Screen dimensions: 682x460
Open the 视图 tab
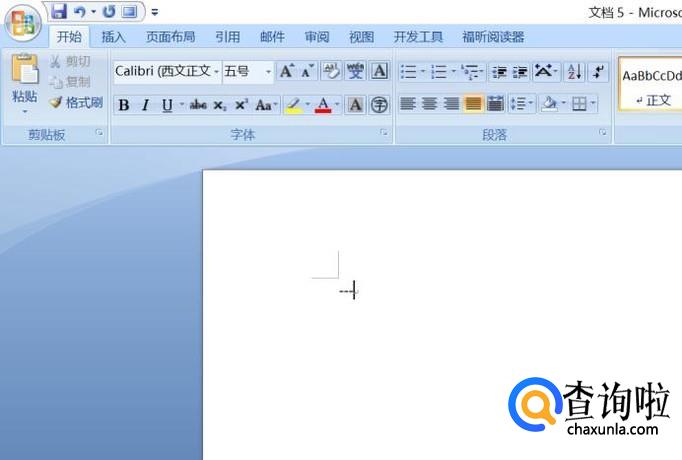click(x=361, y=37)
